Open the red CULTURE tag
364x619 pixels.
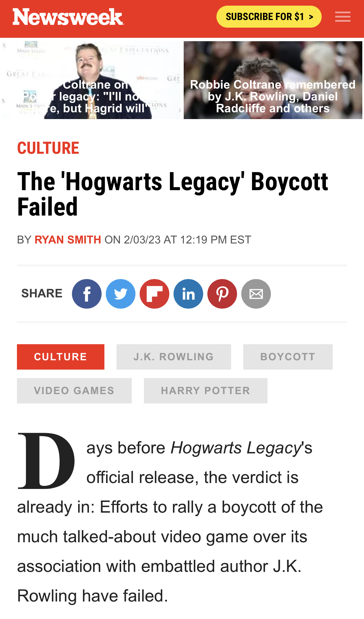(61, 357)
